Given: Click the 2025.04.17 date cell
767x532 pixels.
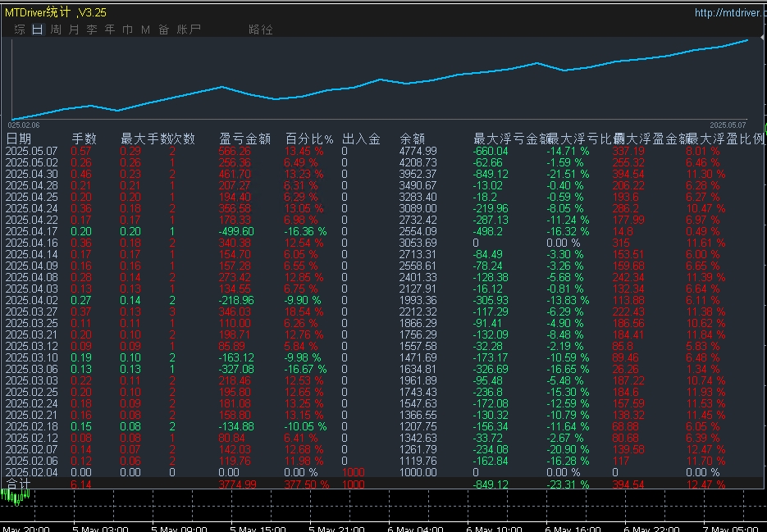Looking at the screenshot, I should point(31,231).
